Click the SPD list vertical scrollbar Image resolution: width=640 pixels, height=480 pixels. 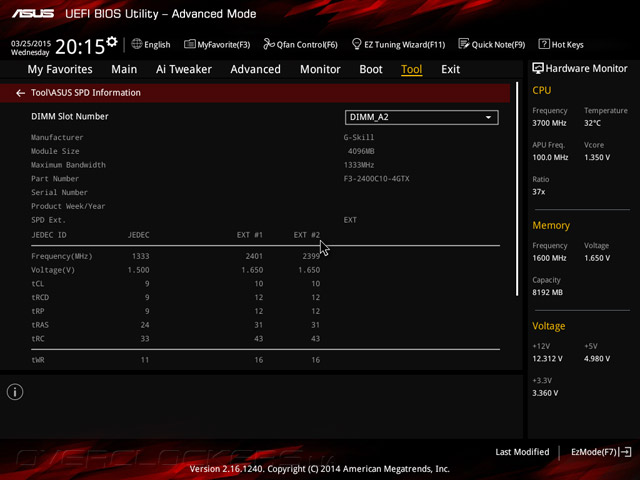pyautogui.click(x=517, y=189)
